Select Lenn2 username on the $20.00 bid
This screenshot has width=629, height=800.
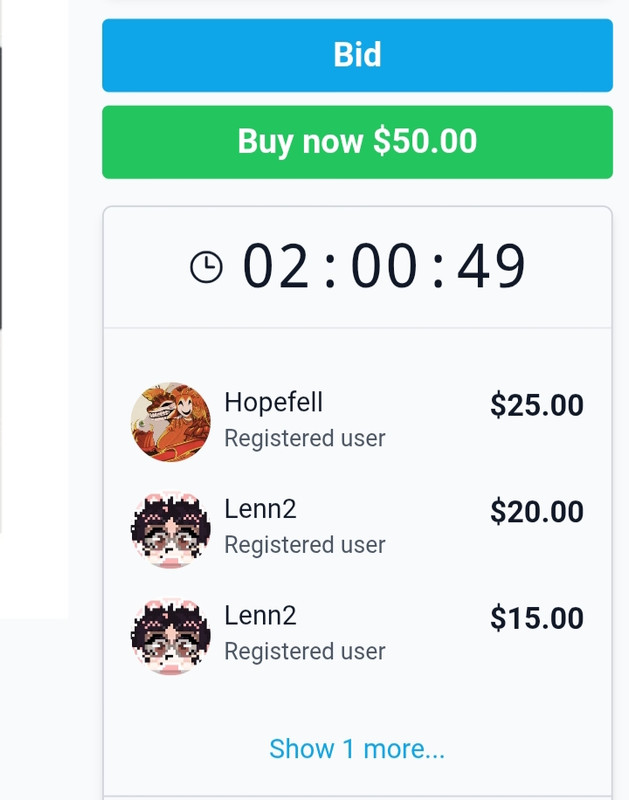[x=260, y=509]
